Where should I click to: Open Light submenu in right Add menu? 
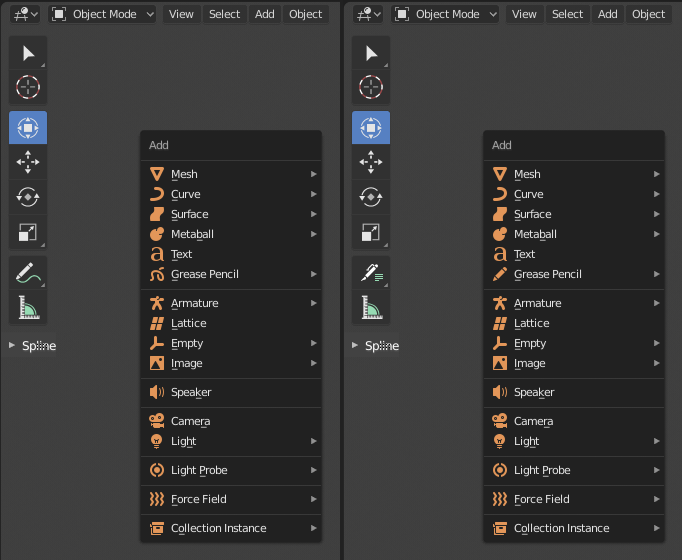[x=574, y=441]
